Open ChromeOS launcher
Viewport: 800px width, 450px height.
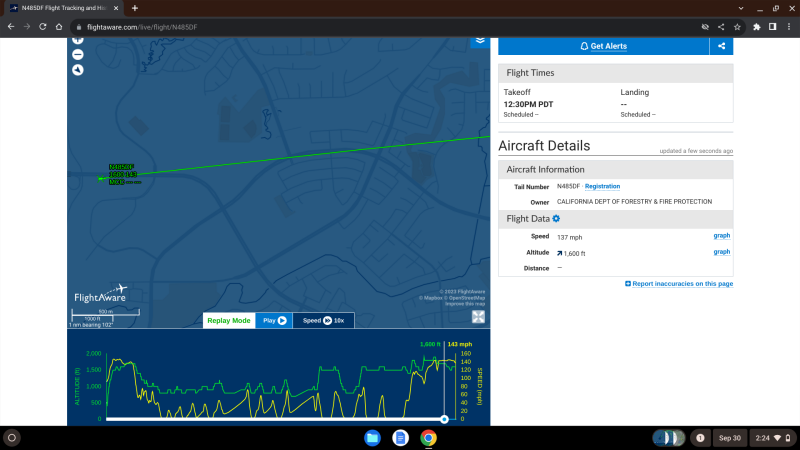12,438
